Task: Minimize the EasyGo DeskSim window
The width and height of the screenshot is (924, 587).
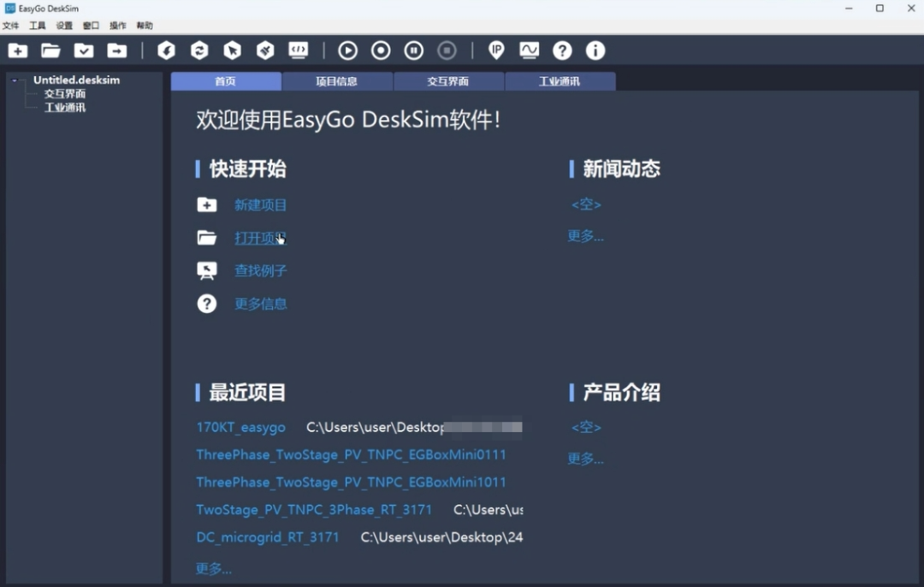Action: [850, 9]
